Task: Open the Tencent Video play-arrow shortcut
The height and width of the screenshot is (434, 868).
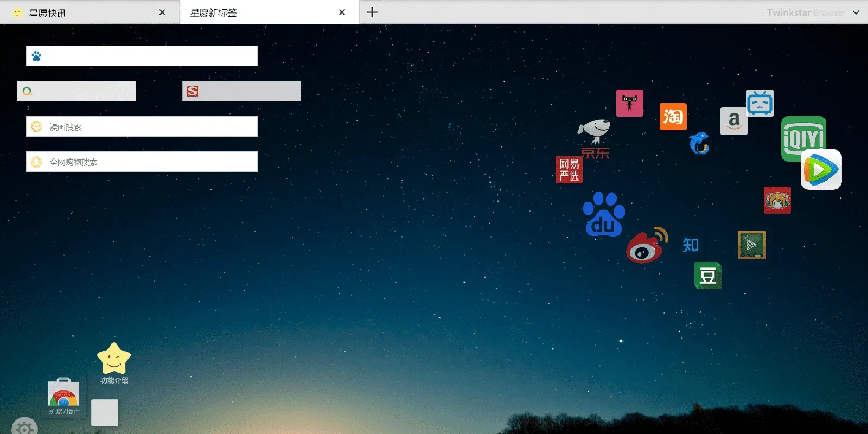Action: click(821, 169)
